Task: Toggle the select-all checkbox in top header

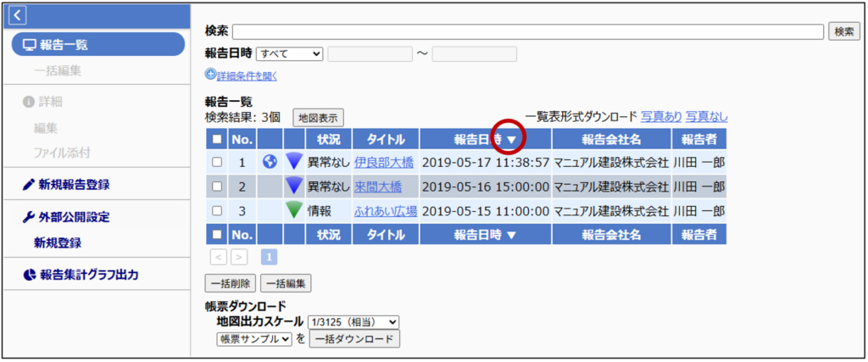Action: 217,140
